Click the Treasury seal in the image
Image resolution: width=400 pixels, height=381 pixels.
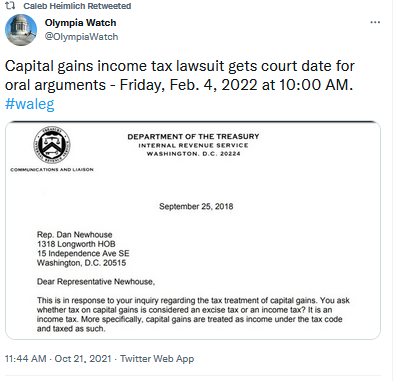click(52, 145)
